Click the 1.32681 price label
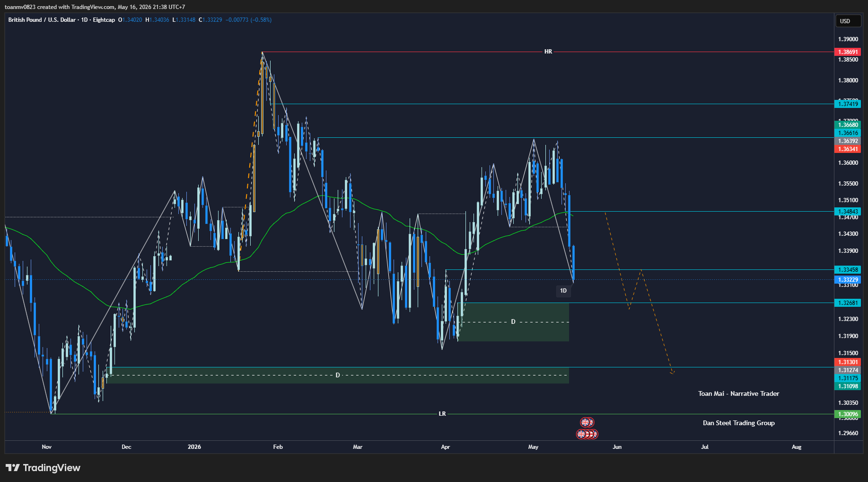This screenshot has width=868, height=482. tap(848, 303)
